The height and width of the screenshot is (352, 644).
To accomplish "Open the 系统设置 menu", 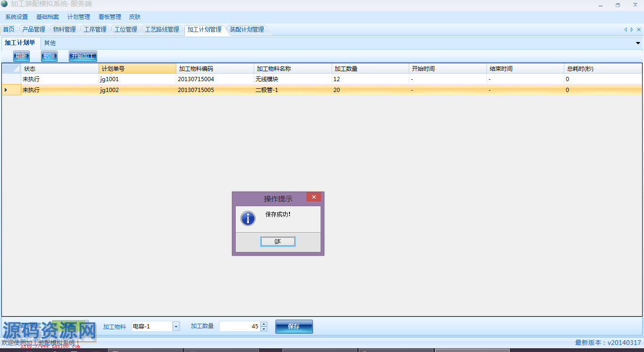I will pyautogui.click(x=17, y=17).
